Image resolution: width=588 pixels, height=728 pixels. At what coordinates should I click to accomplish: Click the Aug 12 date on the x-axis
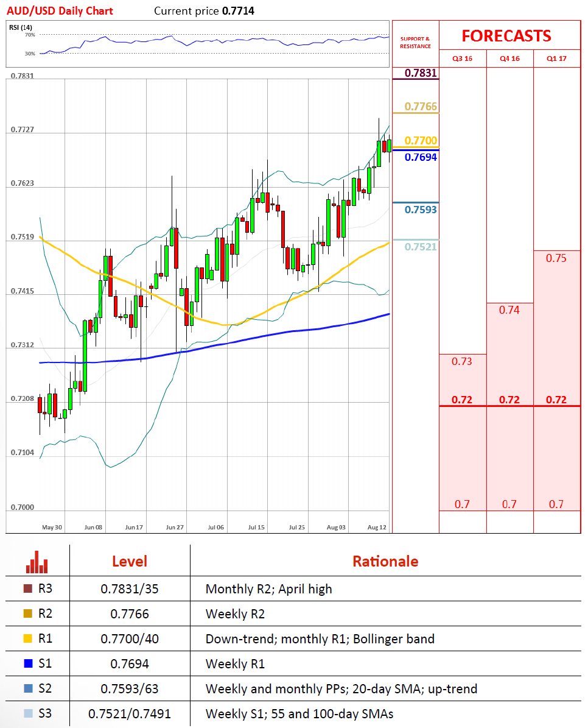pyautogui.click(x=377, y=526)
